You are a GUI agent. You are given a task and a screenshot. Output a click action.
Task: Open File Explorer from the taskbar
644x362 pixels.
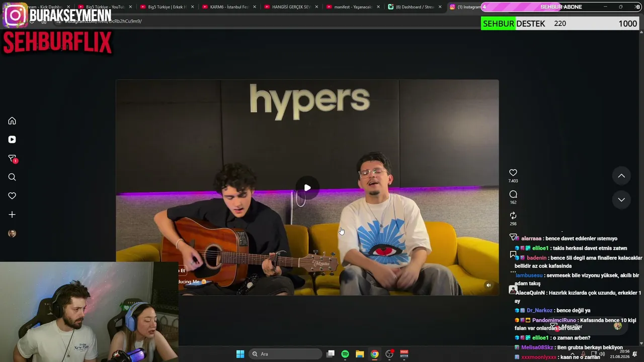point(360,354)
